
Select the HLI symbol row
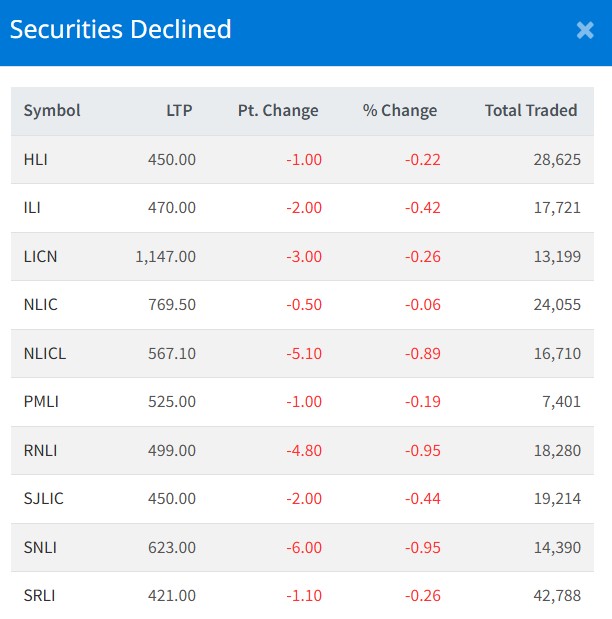(35, 160)
